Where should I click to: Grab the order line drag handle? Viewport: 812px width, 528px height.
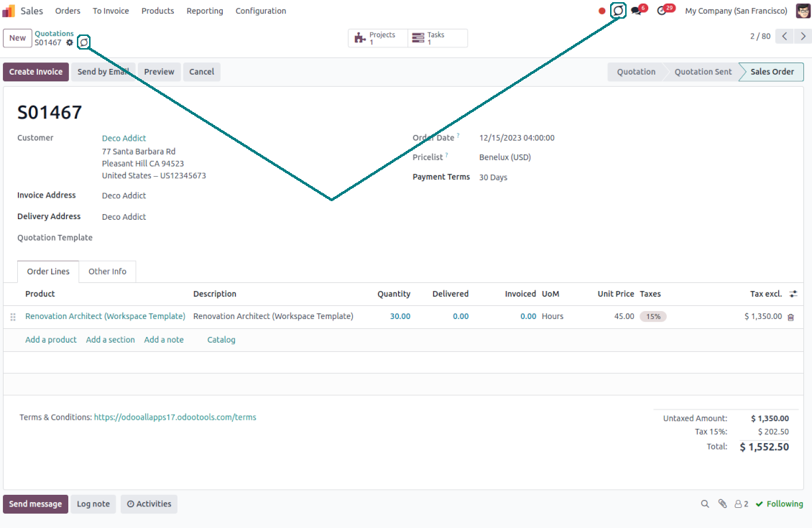pyautogui.click(x=13, y=317)
